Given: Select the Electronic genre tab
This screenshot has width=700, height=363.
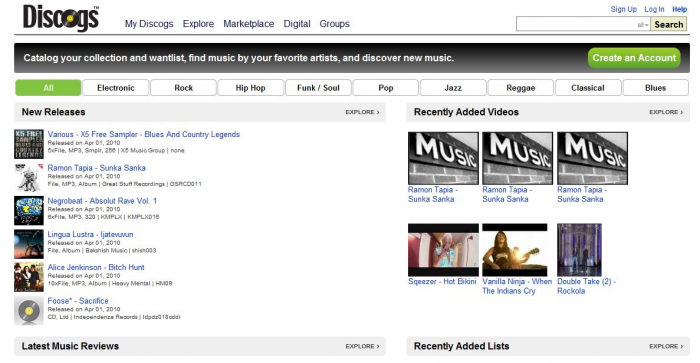Looking at the screenshot, I should (x=116, y=88).
